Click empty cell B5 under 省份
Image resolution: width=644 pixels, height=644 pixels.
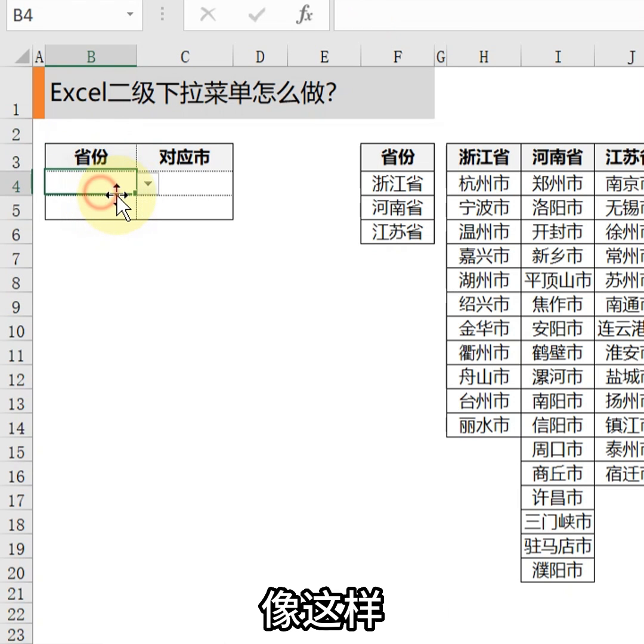coord(91,208)
